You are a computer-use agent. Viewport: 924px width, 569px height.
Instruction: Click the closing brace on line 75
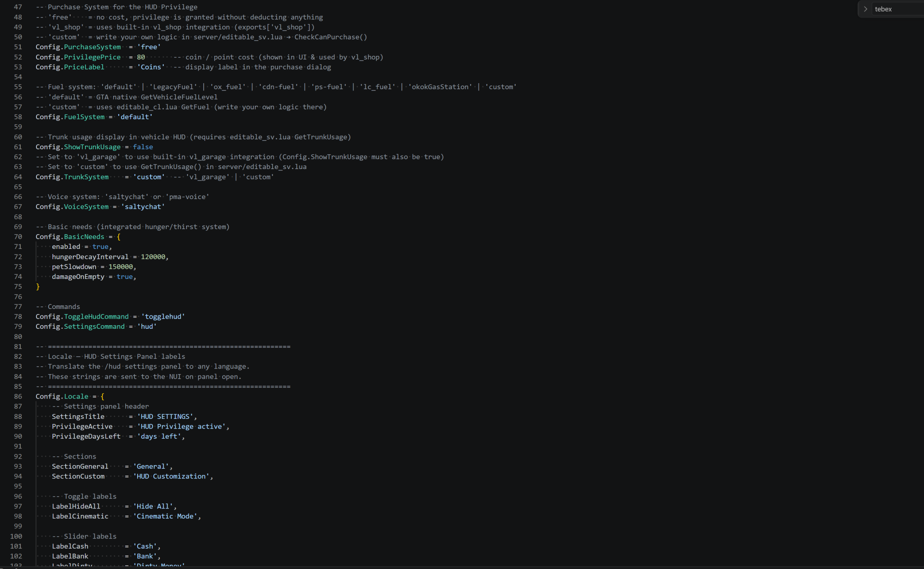pos(38,287)
